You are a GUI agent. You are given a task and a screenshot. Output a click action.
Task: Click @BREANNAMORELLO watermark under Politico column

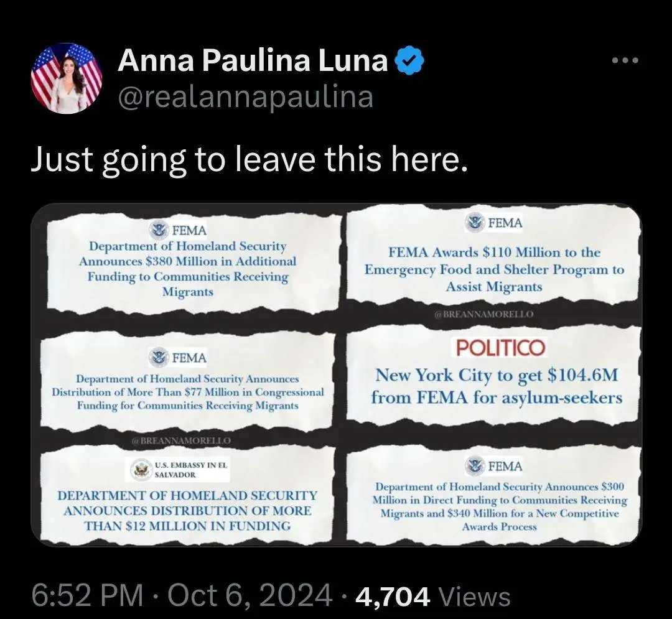click(484, 314)
